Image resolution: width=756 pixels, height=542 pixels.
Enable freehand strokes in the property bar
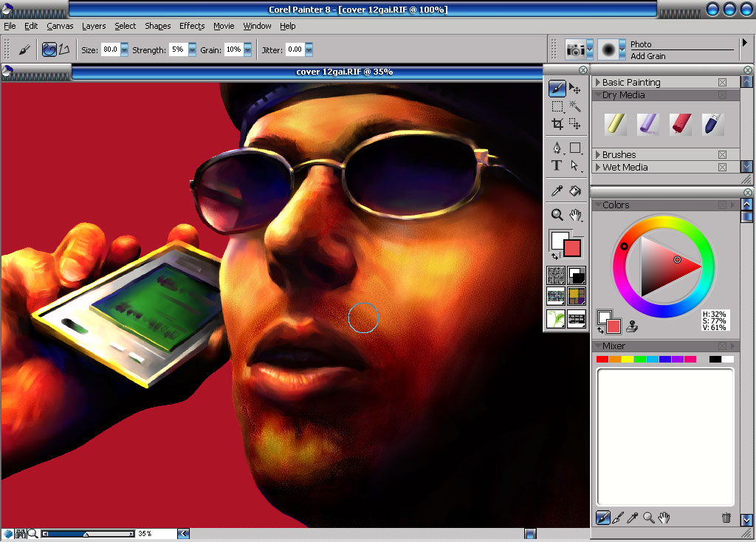pos(49,49)
